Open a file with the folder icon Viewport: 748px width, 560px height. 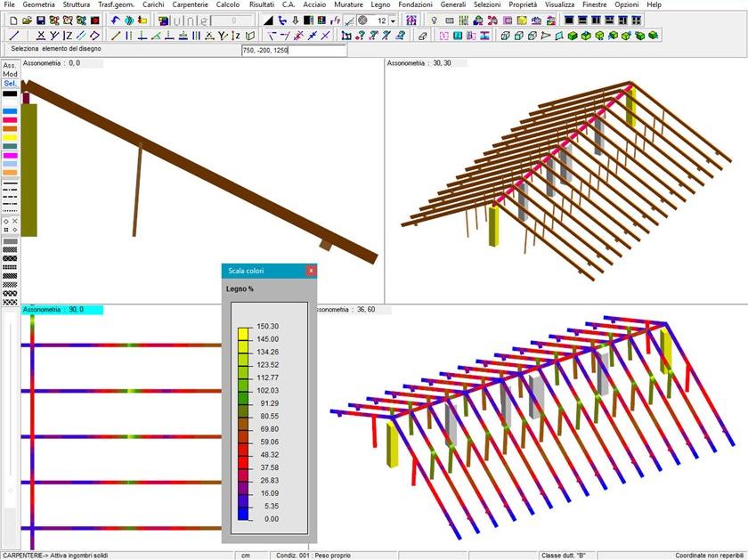pos(27,20)
